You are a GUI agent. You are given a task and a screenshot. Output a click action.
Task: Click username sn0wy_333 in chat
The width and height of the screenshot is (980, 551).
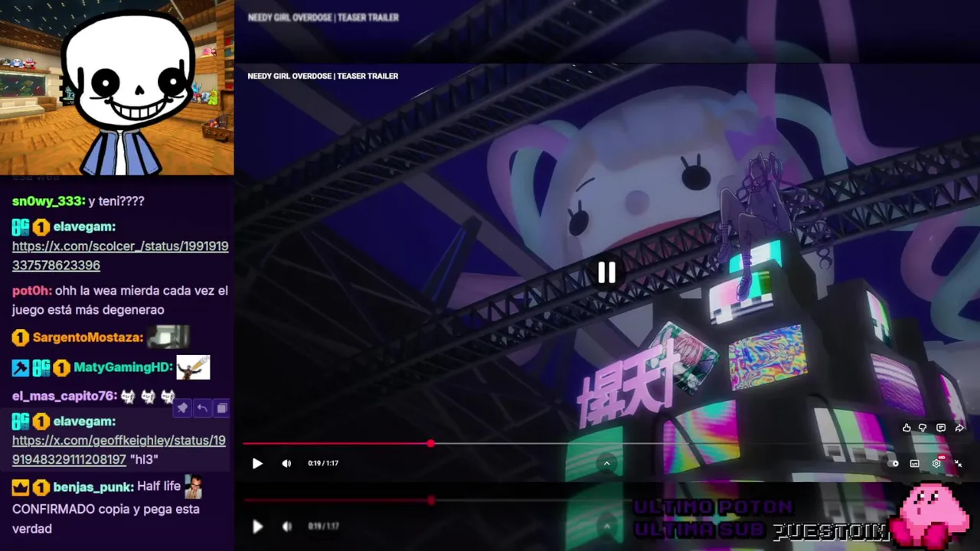[x=46, y=201]
